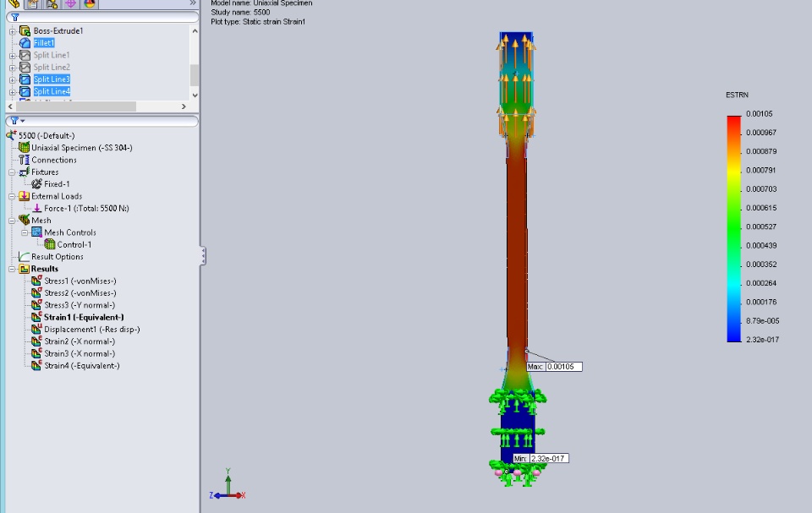Select the Min: 2.32e-017 annotation callout
Screen dimensions: 812x513
coord(540,458)
